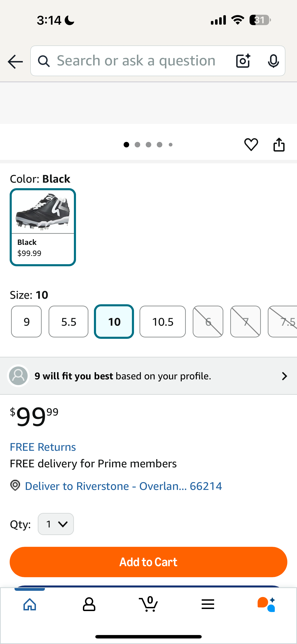The image size is (297, 644).
Task: Tap the microphone voice search icon
Action: (x=273, y=61)
